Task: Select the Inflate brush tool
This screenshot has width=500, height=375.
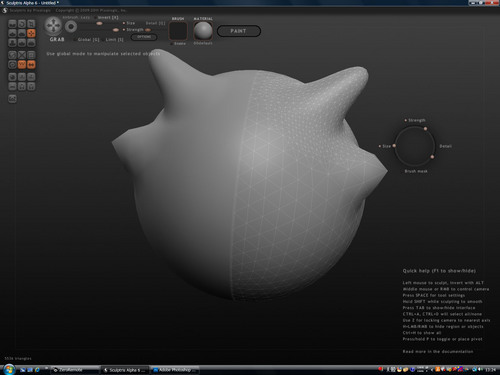Action: tap(12, 42)
